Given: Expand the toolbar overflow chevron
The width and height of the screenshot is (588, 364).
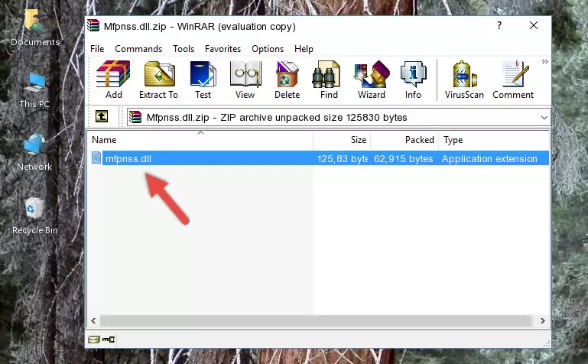Looking at the screenshot, I should click(545, 61).
